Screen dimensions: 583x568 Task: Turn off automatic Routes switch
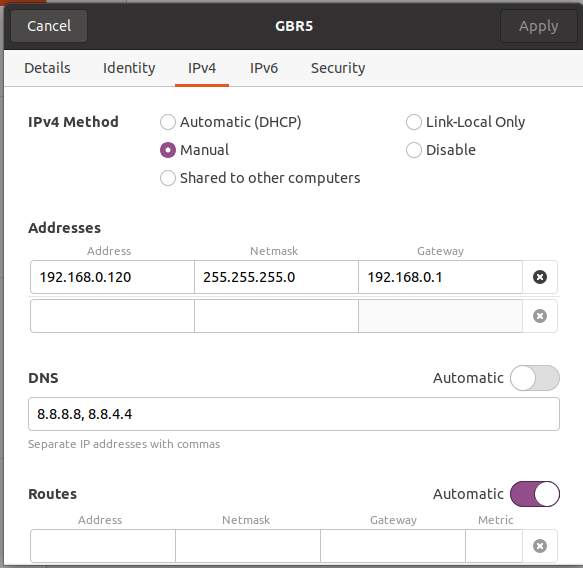pos(535,494)
